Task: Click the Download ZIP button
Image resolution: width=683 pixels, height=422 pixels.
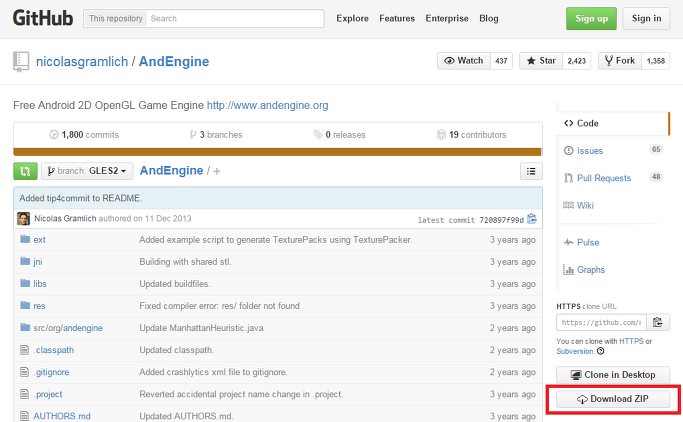Action: coord(613,399)
